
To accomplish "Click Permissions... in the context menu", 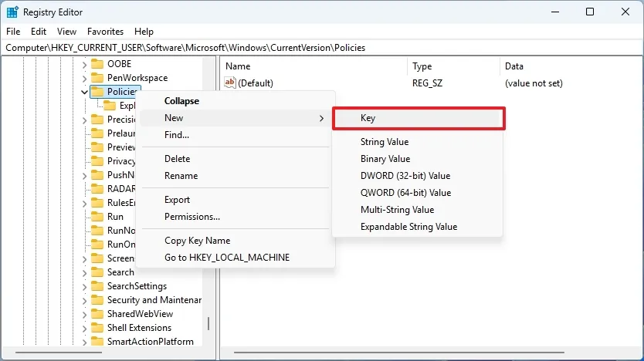I will tap(192, 217).
